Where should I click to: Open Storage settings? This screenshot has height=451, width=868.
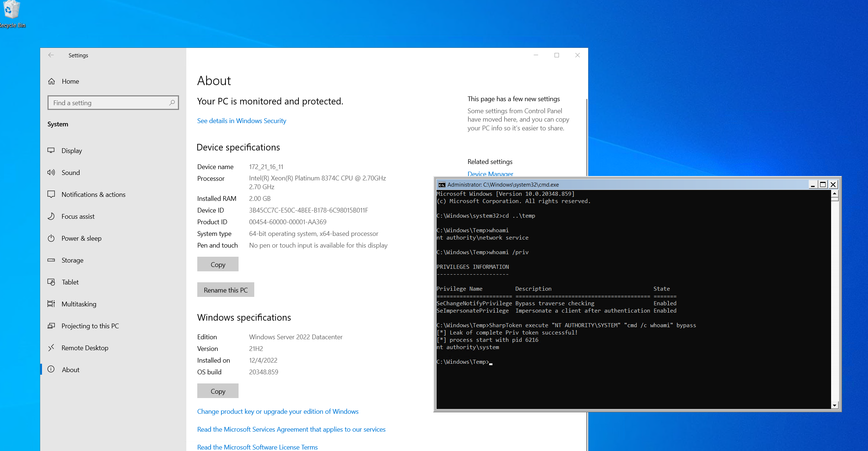point(113,260)
